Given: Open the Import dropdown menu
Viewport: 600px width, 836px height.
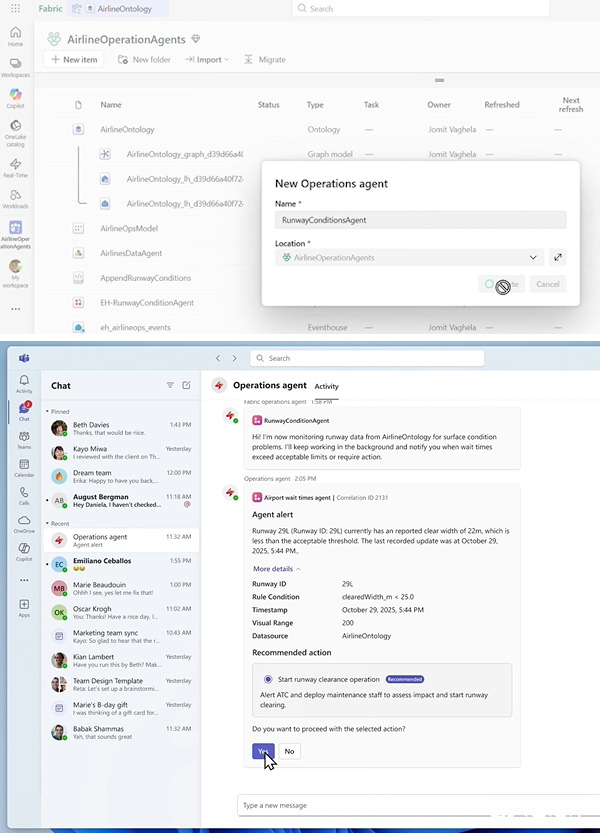Looking at the screenshot, I should pos(207,60).
